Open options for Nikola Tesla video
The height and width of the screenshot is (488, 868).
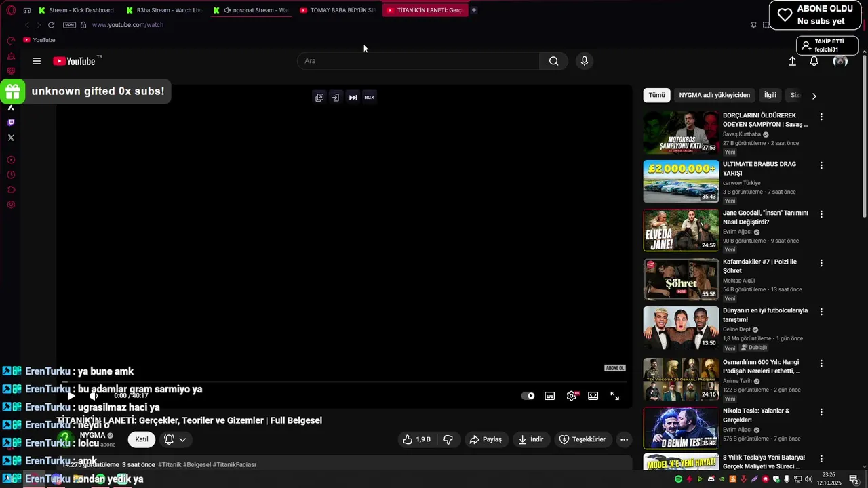pos(821,412)
